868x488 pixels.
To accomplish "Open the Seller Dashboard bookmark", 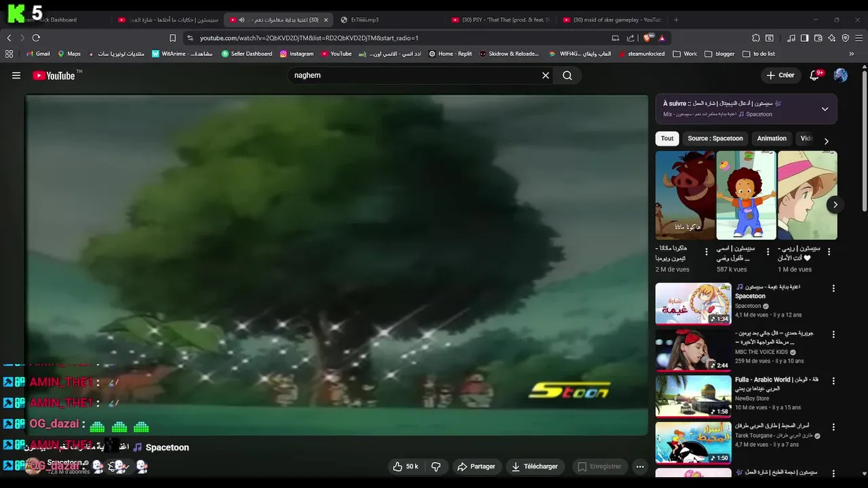I will [247, 54].
